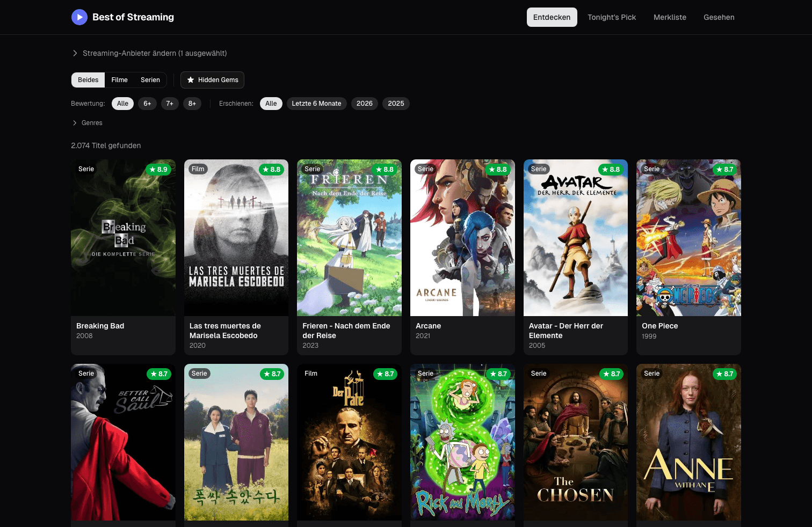The height and width of the screenshot is (527, 812).
Task: Click the star icon on the Hidden Gems filter
Action: pyautogui.click(x=191, y=80)
